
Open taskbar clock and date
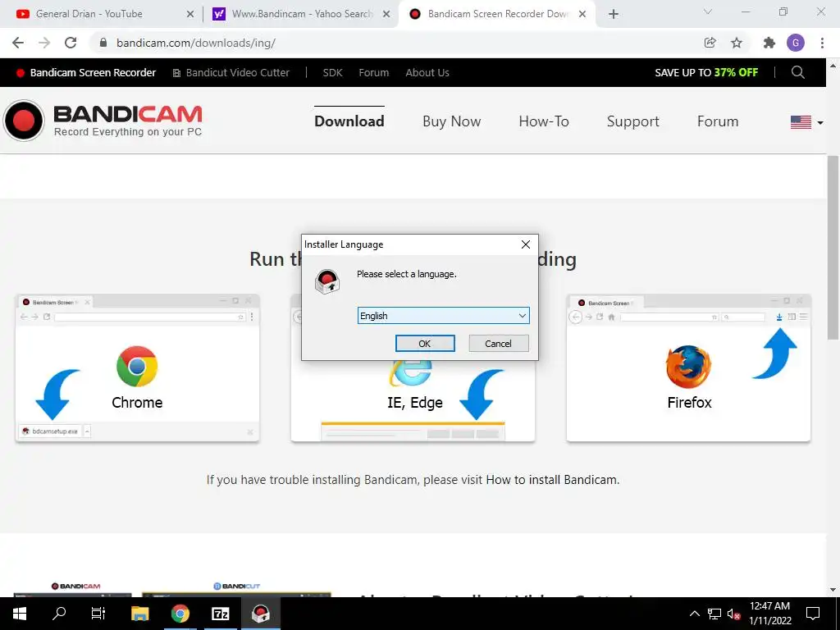(769, 614)
